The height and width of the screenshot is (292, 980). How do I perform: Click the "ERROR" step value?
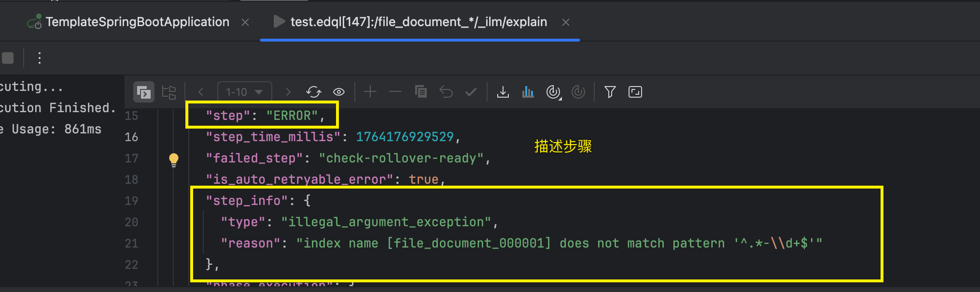[292, 116]
